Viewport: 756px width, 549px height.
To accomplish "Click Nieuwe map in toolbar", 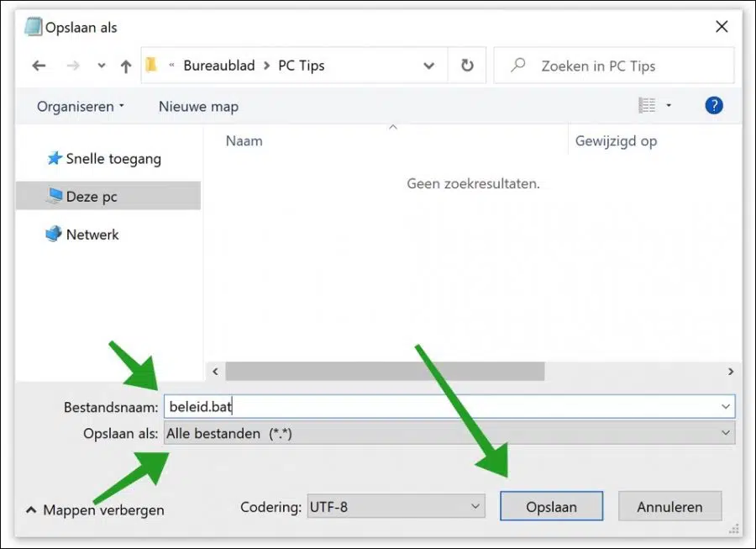I will (x=198, y=106).
